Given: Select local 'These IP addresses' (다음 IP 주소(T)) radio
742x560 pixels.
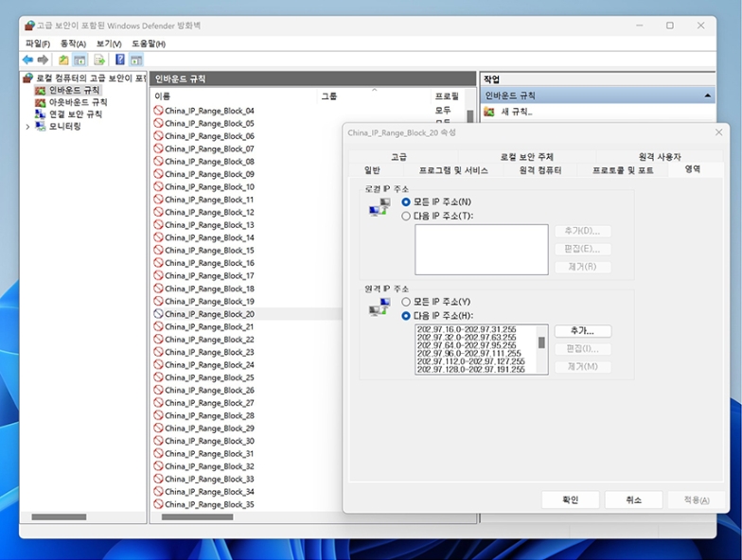Looking at the screenshot, I should pos(406,216).
